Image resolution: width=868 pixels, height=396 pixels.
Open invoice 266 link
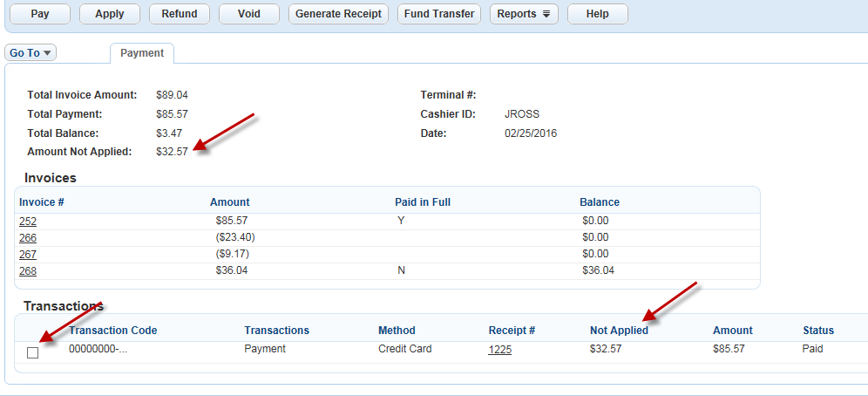point(28,237)
